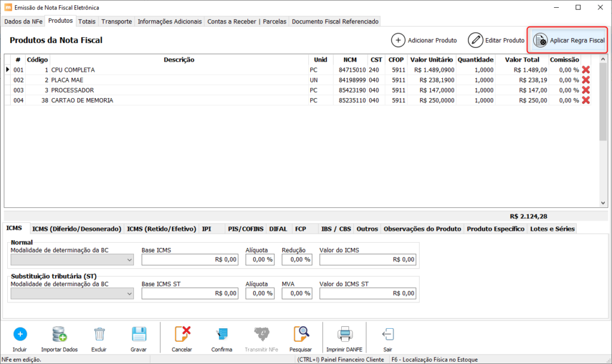Click the Cancelar button
The image size is (612, 364).
point(182,339)
